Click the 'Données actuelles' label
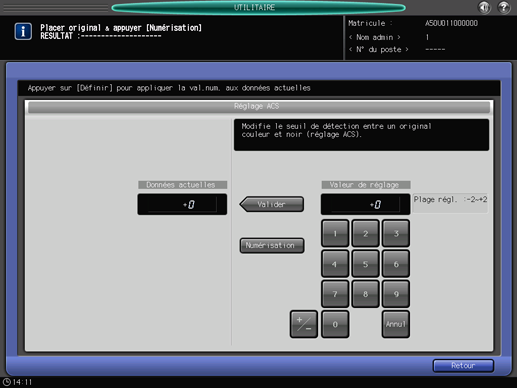517x388 pixels. tap(182, 185)
